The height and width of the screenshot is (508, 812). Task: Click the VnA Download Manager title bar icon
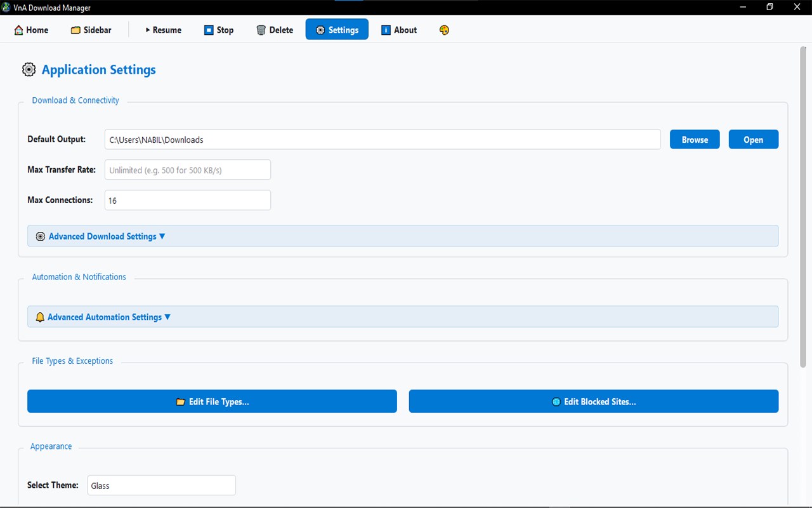6,8
